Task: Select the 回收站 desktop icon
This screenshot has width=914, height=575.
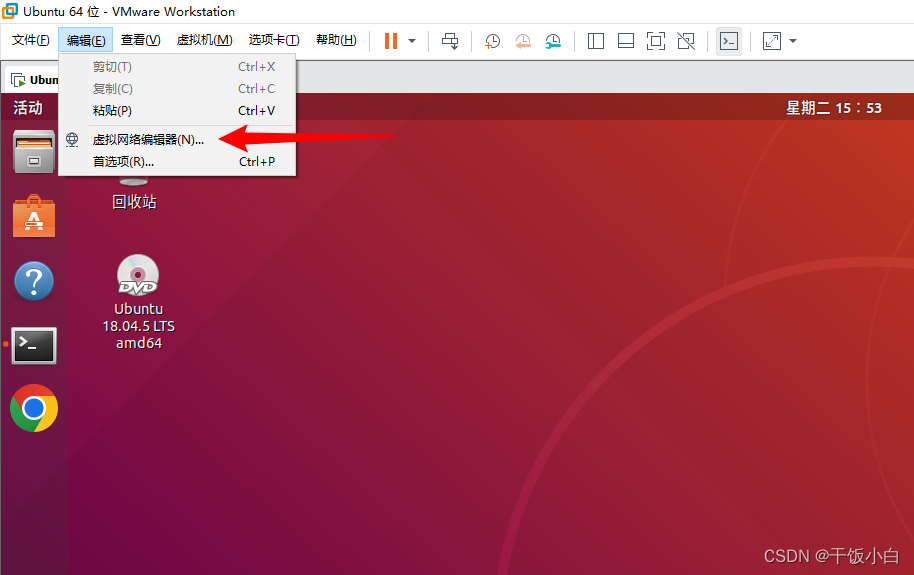Action: click(x=135, y=194)
